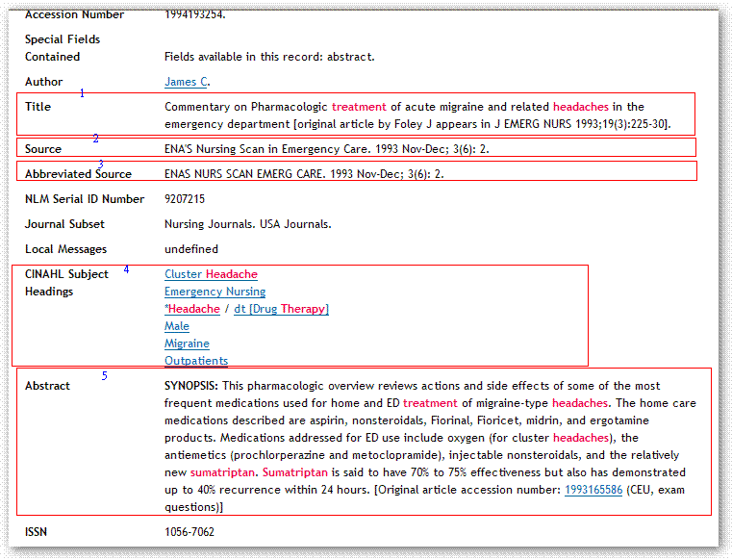Click the word SYNOPSIS in the abstract
The image size is (732, 560).
(191, 386)
